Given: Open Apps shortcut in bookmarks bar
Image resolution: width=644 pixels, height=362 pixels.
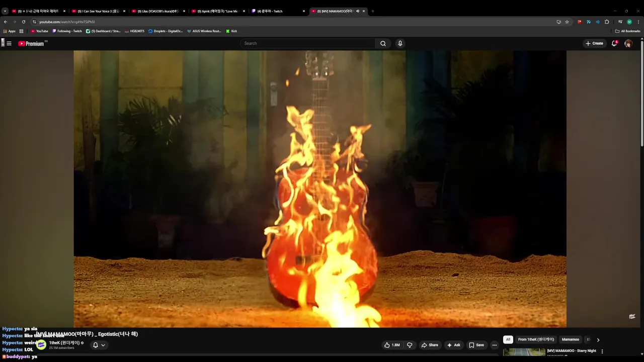Looking at the screenshot, I should (10, 31).
